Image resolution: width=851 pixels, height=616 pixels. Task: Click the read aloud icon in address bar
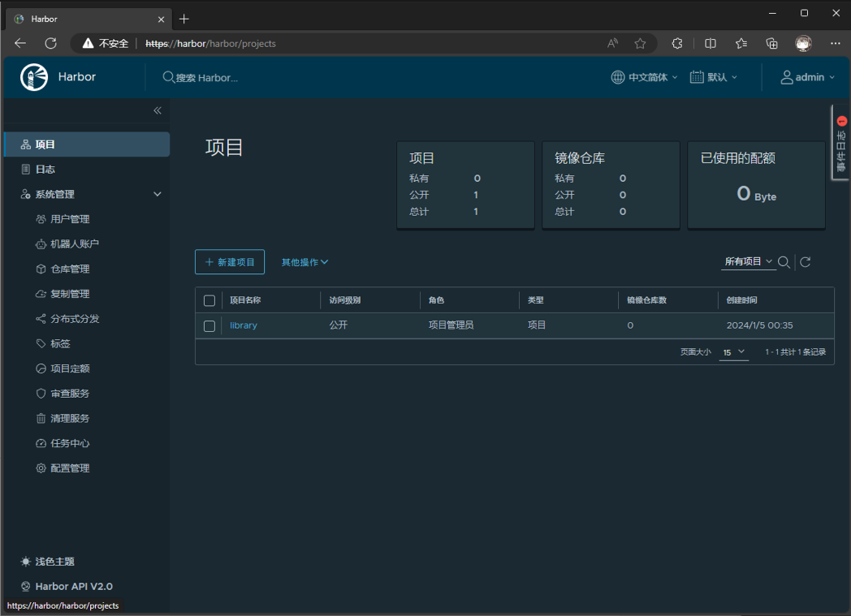click(613, 43)
